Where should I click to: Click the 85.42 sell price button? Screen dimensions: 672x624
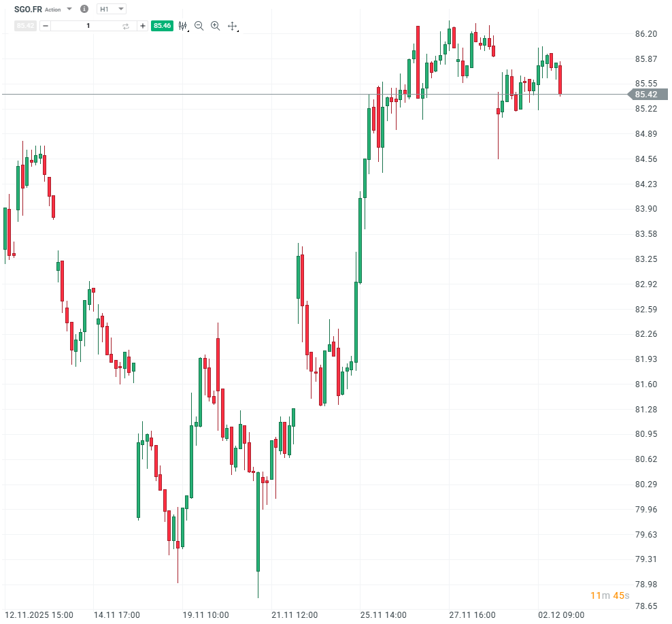[x=25, y=26]
